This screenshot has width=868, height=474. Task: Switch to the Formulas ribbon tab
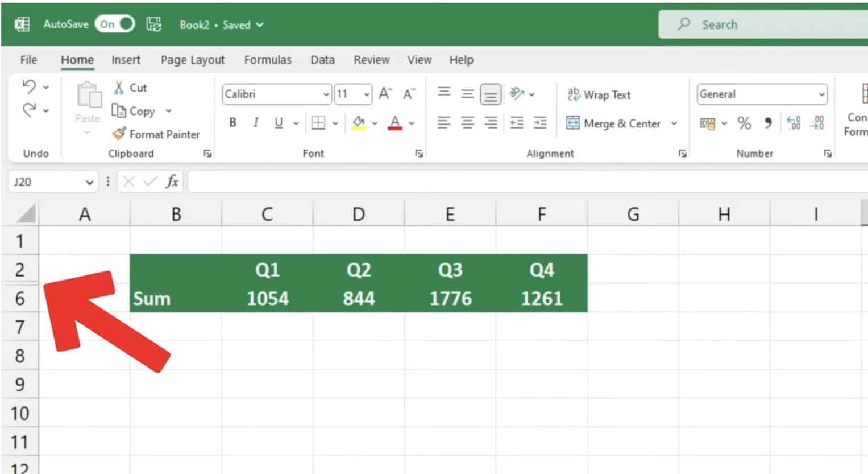pos(268,60)
